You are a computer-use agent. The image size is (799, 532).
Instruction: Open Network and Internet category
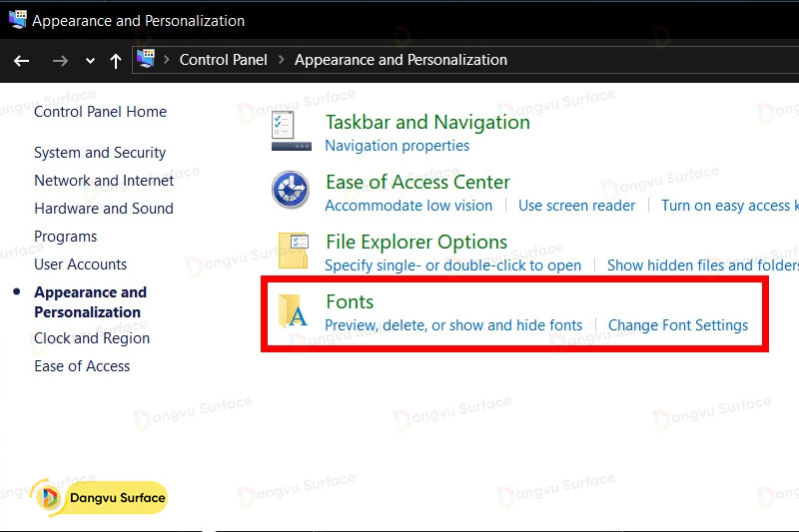(x=104, y=181)
